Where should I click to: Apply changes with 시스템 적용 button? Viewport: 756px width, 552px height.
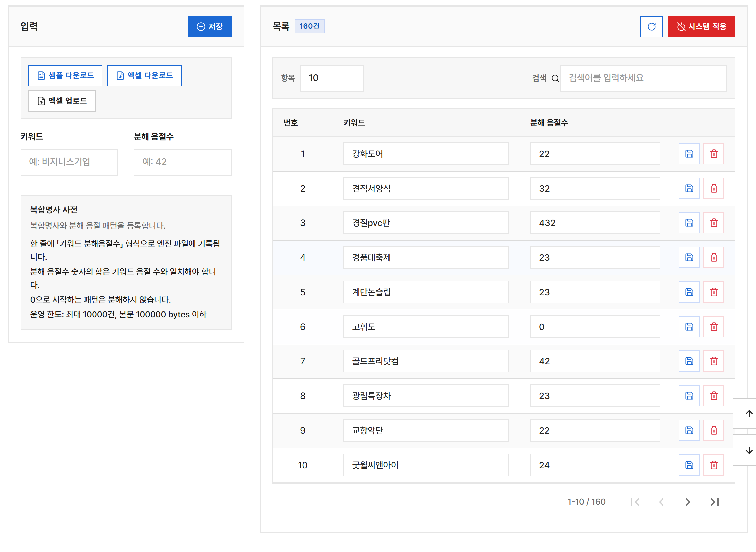(701, 26)
